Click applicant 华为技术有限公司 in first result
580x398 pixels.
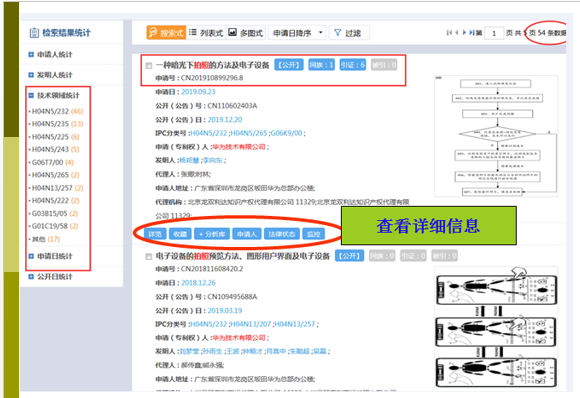(x=239, y=147)
